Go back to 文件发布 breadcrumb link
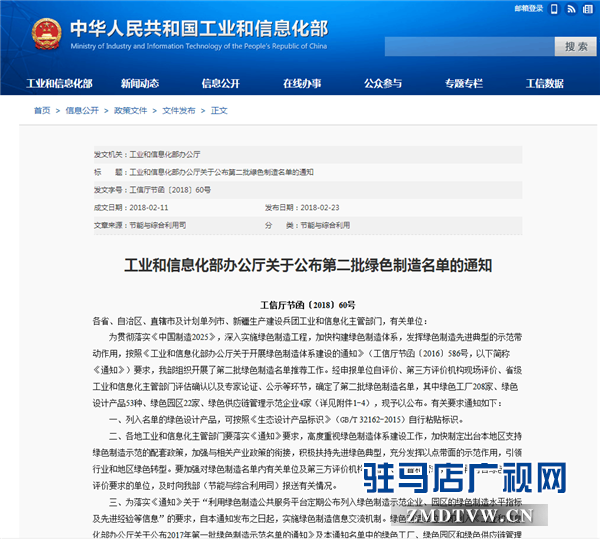600x539 pixels. (178, 110)
